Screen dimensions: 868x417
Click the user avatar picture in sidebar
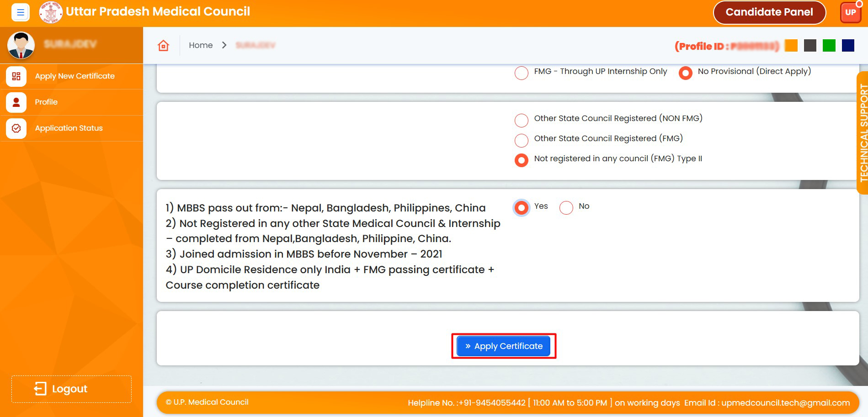tap(21, 45)
